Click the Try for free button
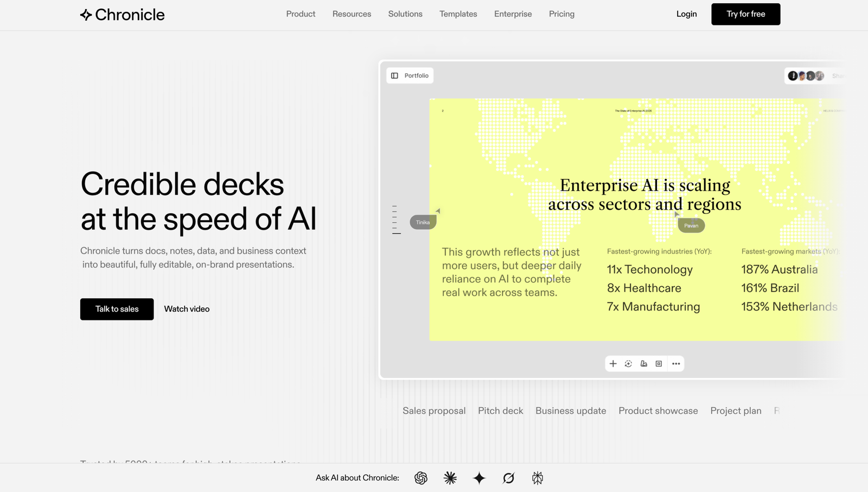Viewport: 868px width, 492px height. pos(746,14)
